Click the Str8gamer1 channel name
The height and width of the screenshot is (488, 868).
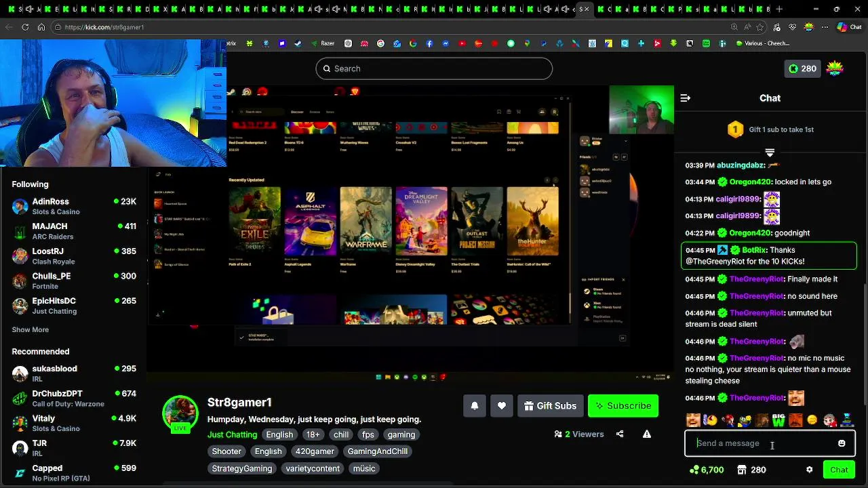239,403
